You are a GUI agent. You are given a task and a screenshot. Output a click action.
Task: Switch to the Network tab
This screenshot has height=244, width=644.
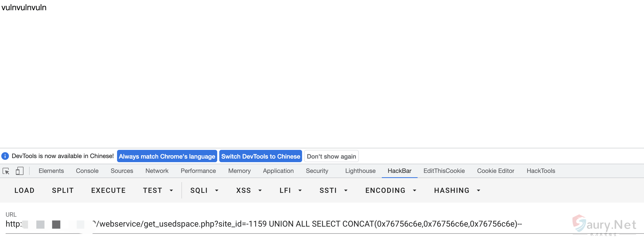157,171
